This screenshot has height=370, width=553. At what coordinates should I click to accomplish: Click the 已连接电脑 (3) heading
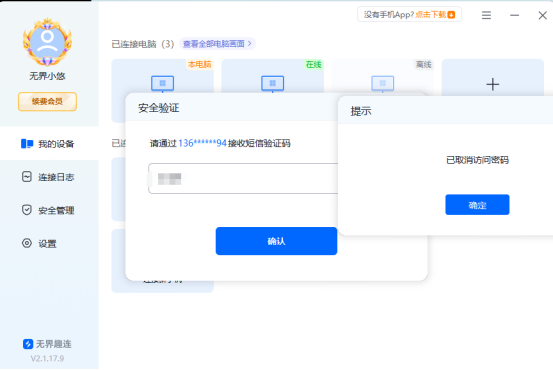pyautogui.click(x=143, y=44)
